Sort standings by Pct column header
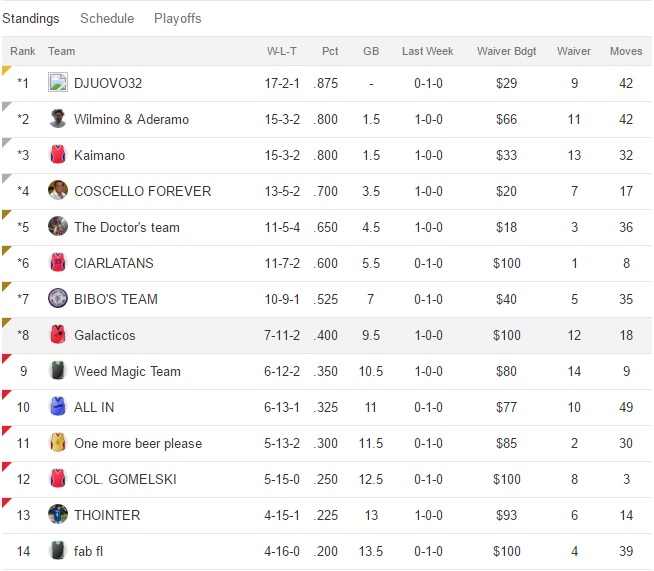654x571 pixels. [330, 51]
